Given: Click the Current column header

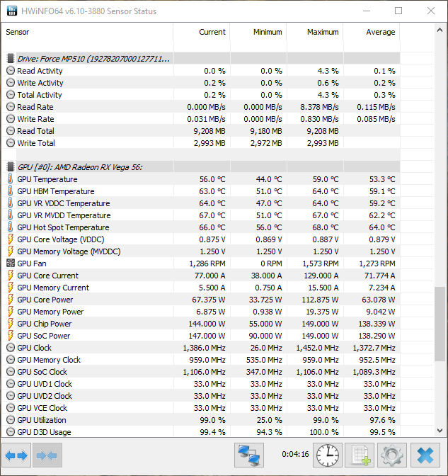Looking at the screenshot, I should (x=202, y=32).
